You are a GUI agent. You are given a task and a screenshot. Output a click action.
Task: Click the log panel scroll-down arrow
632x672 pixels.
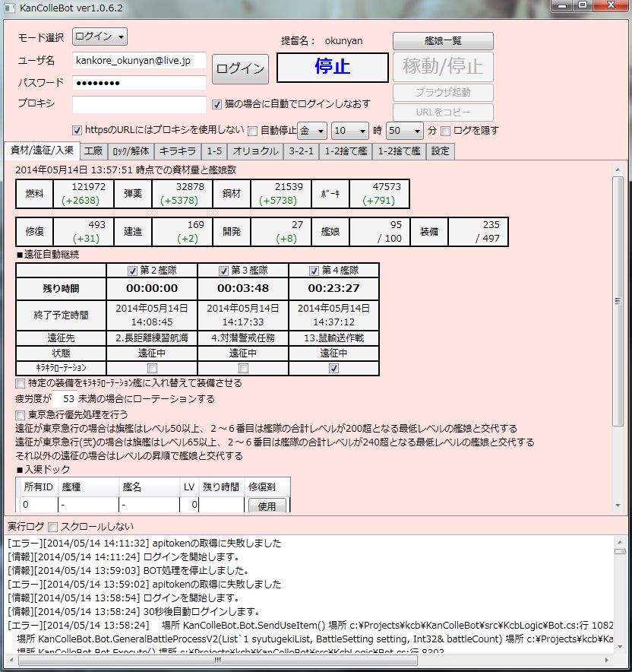point(620,647)
